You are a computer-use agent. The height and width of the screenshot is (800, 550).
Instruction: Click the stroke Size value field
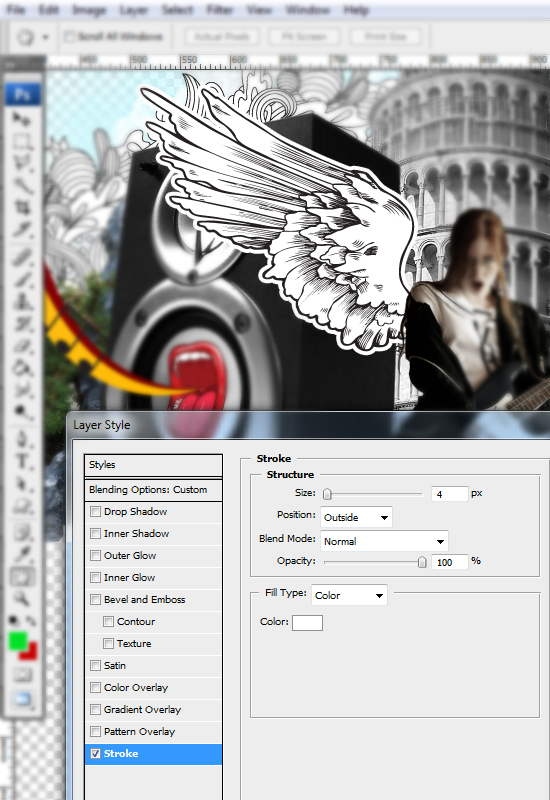pyautogui.click(x=449, y=494)
